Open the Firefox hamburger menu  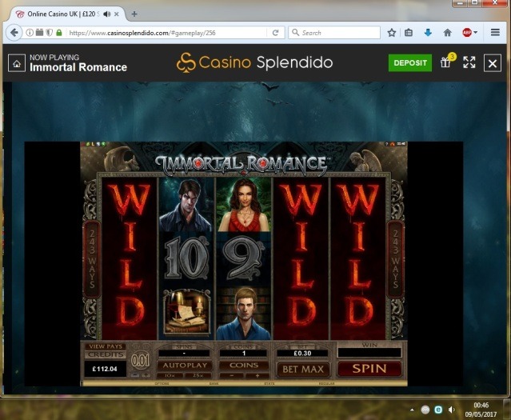point(495,33)
